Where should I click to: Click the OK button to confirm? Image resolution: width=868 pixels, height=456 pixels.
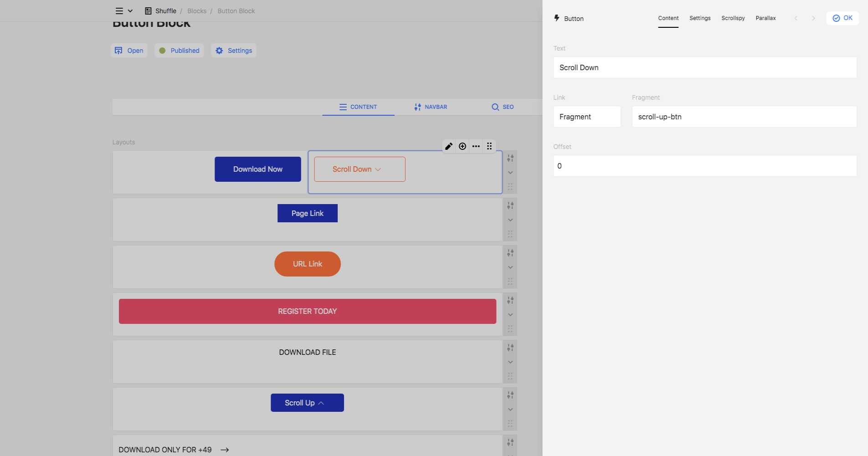pyautogui.click(x=842, y=18)
